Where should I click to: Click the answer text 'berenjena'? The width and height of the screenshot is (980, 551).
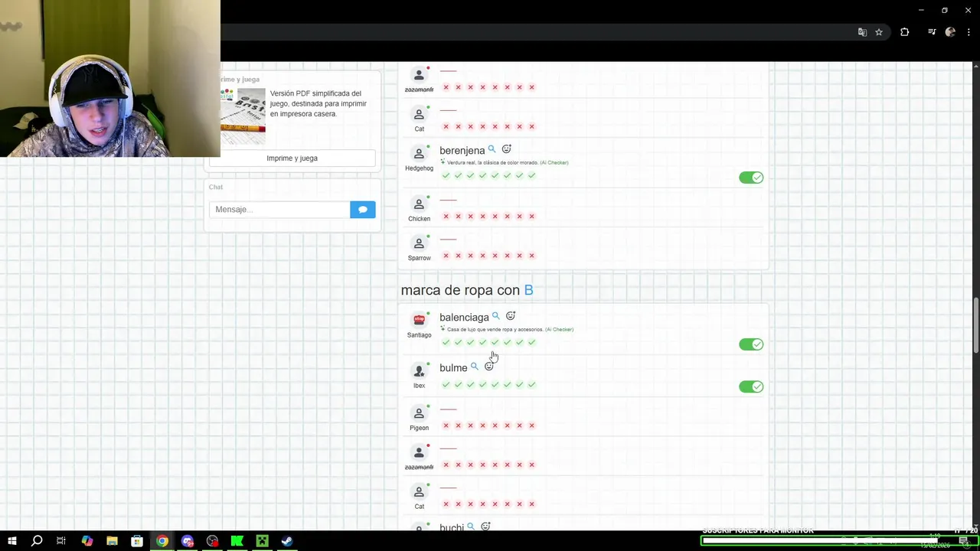pyautogui.click(x=462, y=151)
